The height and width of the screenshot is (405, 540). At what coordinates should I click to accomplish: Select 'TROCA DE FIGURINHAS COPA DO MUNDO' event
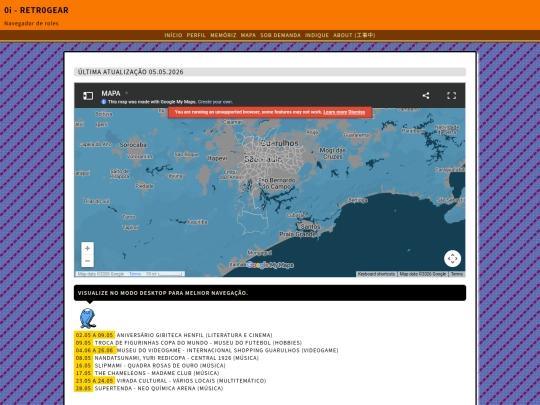tap(198, 343)
